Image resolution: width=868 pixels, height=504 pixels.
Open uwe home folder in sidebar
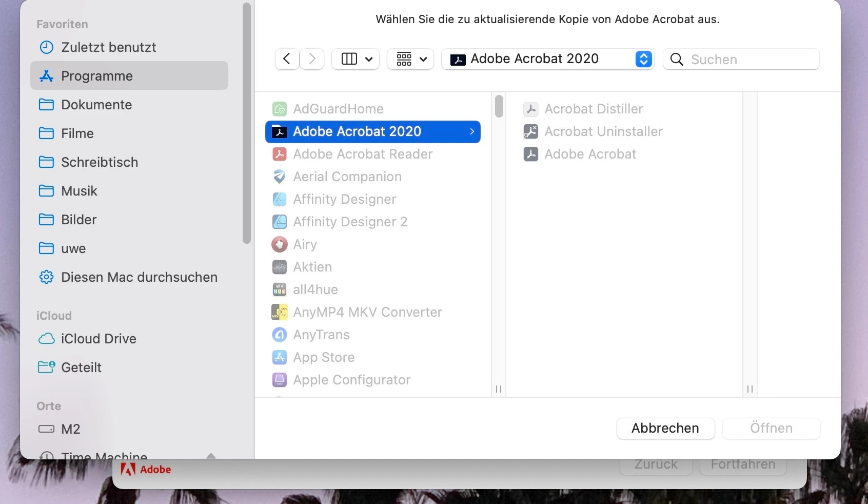[129, 248]
